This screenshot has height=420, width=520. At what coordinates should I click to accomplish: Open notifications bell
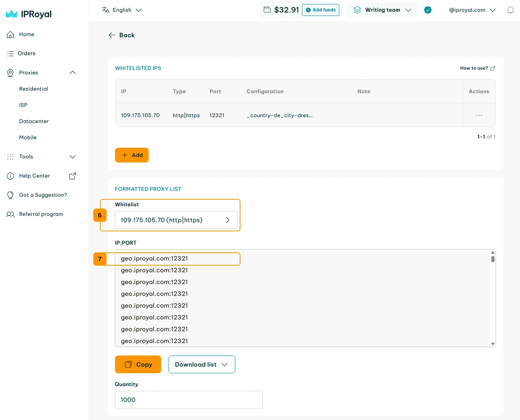(x=510, y=10)
